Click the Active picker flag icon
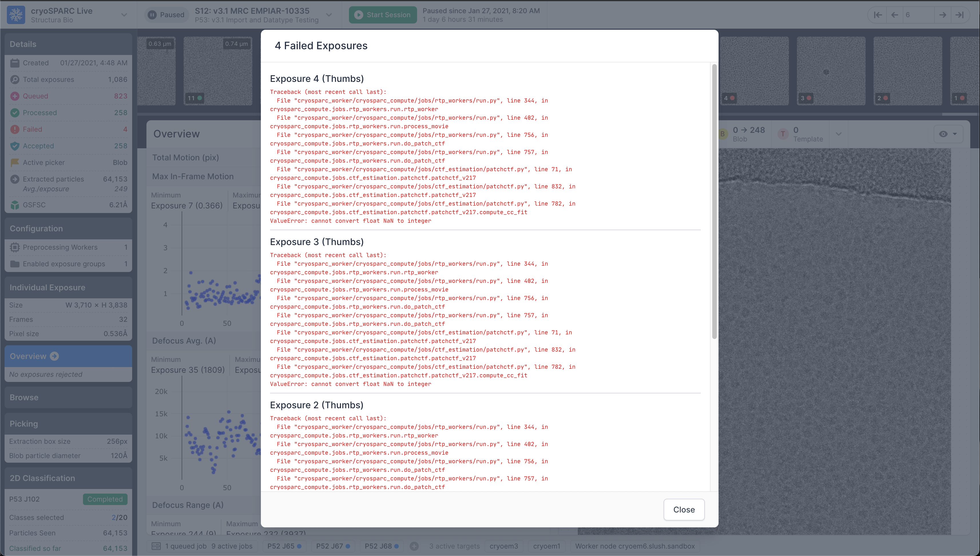 point(15,163)
